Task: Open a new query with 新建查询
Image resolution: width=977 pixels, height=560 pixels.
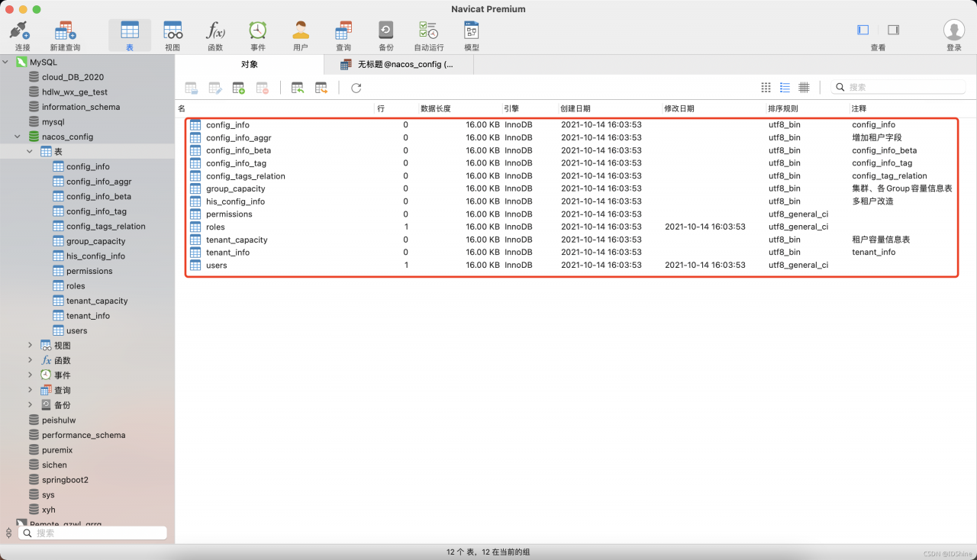Action: (65, 31)
